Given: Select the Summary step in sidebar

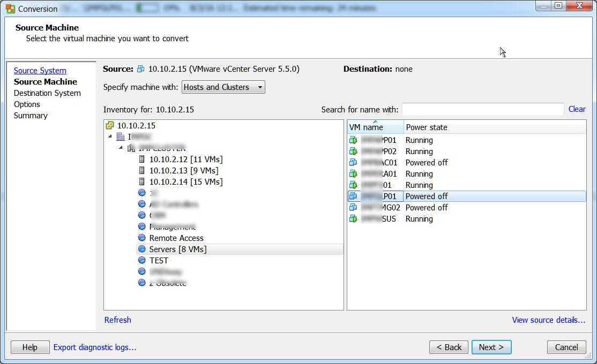Looking at the screenshot, I should (31, 115).
